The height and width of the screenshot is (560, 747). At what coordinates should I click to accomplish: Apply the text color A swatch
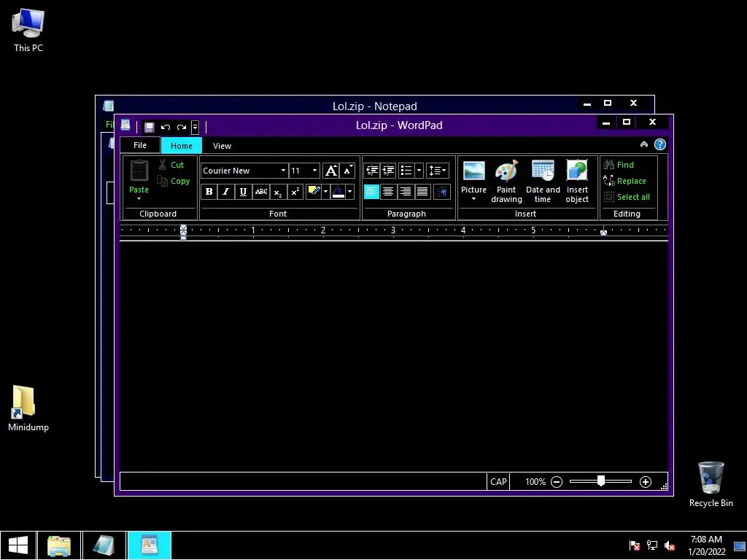pos(338,192)
